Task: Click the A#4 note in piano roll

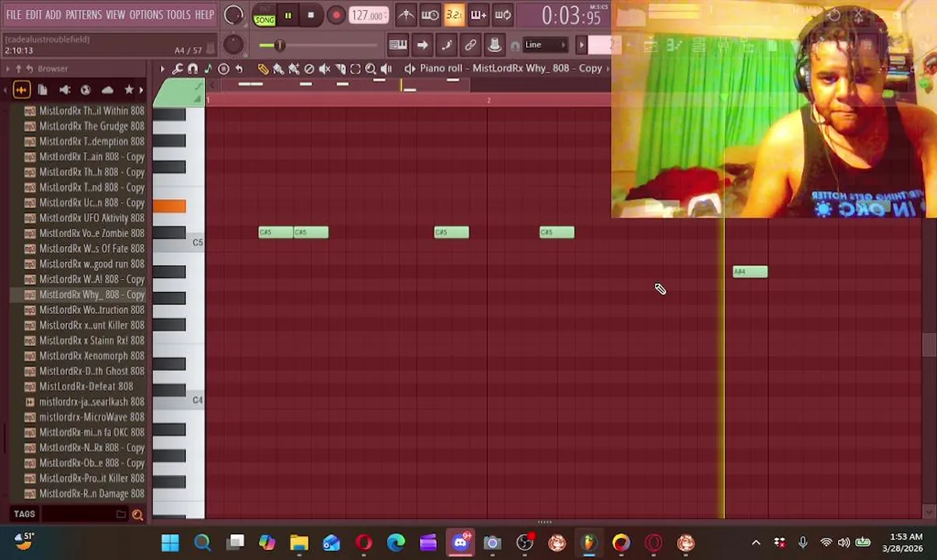Action: click(x=750, y=271)
